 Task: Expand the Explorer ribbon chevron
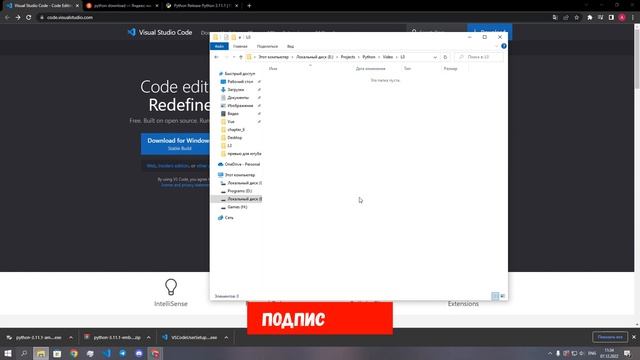[x=496, y=46]
